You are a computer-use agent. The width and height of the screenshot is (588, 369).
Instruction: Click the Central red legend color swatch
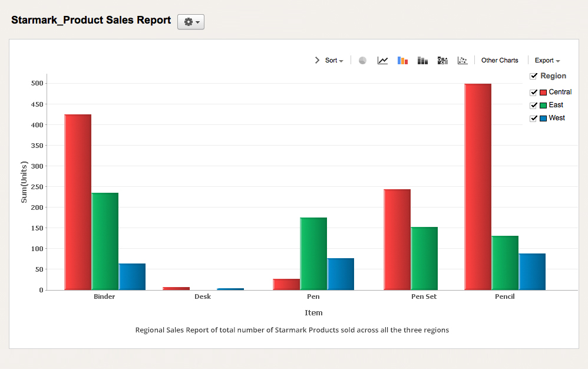tap(543, 92)
